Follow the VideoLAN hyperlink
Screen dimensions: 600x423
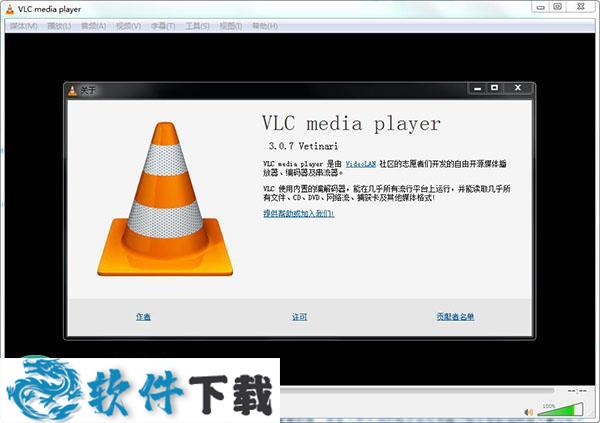coord(361,164)
